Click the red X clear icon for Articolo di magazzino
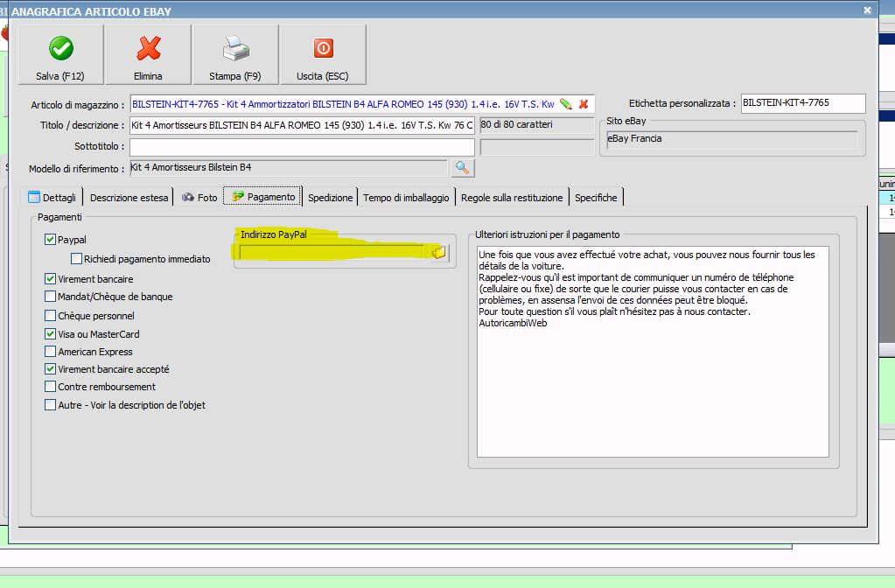Viewport: 895px width, 588px height. click(584, 104)
